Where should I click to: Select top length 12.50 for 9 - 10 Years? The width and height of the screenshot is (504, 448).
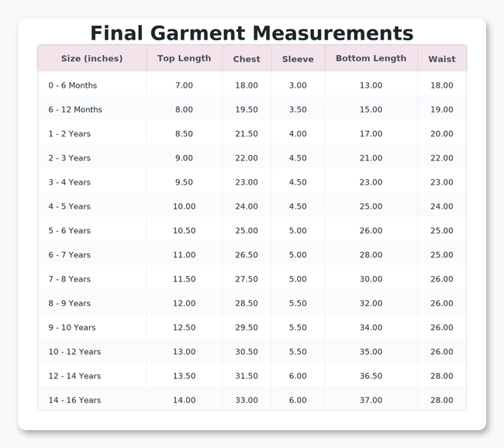pyautogui.click(x=185, y=328)
